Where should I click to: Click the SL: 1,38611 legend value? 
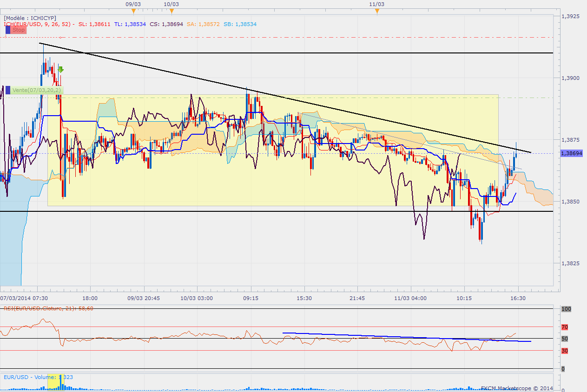pyautogui.click(x=94, y=24)
